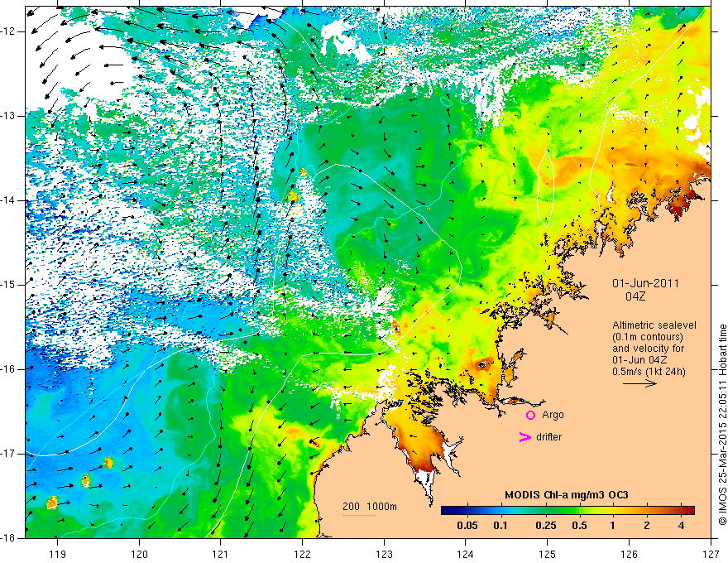Click the 'Altimetric sealevel' legend text
The image size is (728, 563).
pos(654,325)
